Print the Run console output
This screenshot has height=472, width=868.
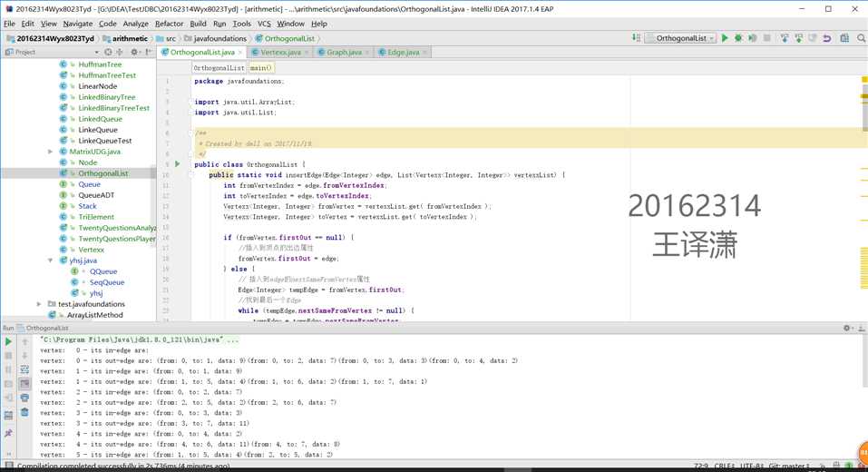pos(24,398)
